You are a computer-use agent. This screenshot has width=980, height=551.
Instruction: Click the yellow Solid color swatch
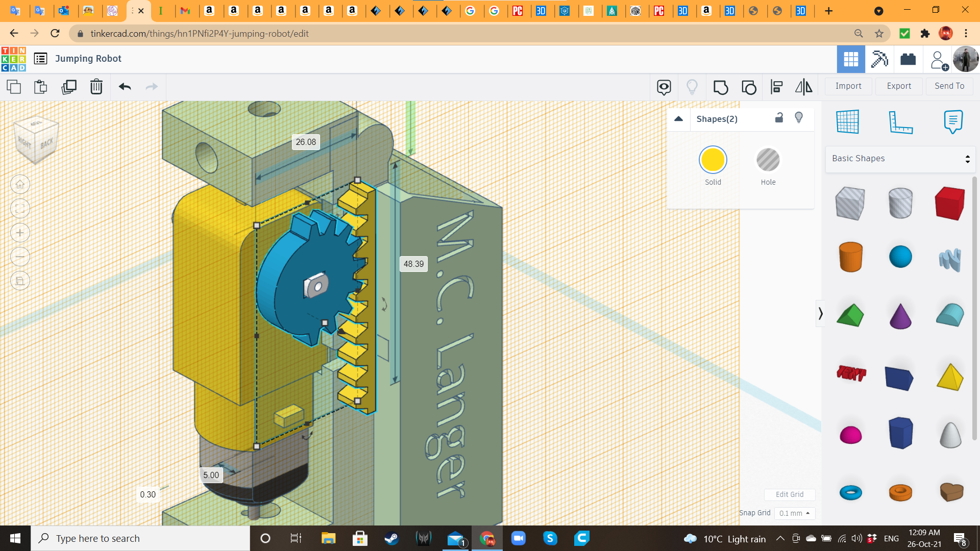713,160
